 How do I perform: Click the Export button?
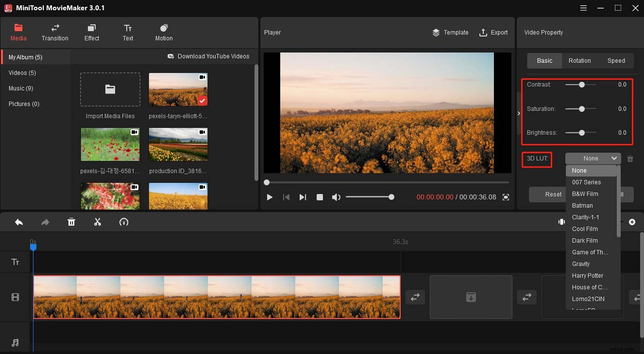[494, 32]
